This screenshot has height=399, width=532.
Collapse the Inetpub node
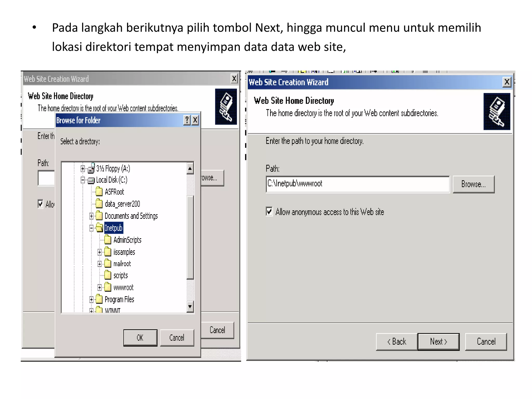click(x=91, y=228)
